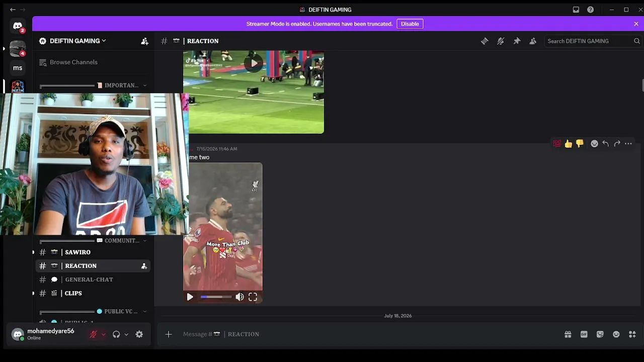Open Discord direct messages home
The image size is (644, 362).
click(x=18, y=26)
